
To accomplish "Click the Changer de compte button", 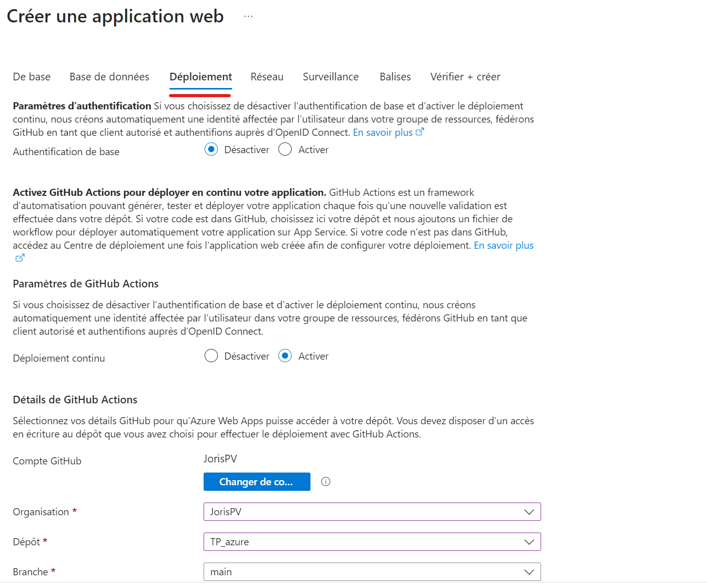I will point(257,482).
